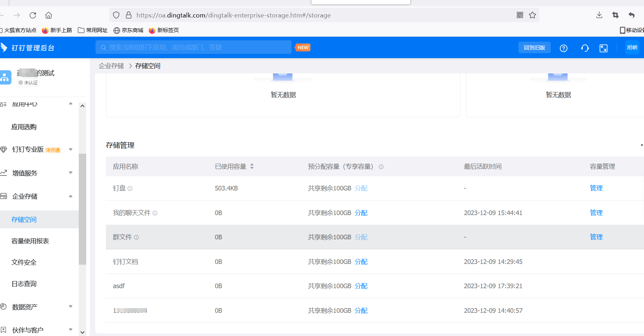
Task: Open 新标签页 bookmark
Action: tap(164, 30)
